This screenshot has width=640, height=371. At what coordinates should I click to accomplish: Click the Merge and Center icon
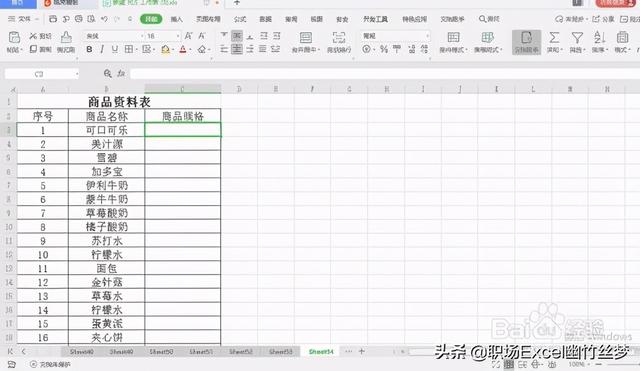[305, 38]
